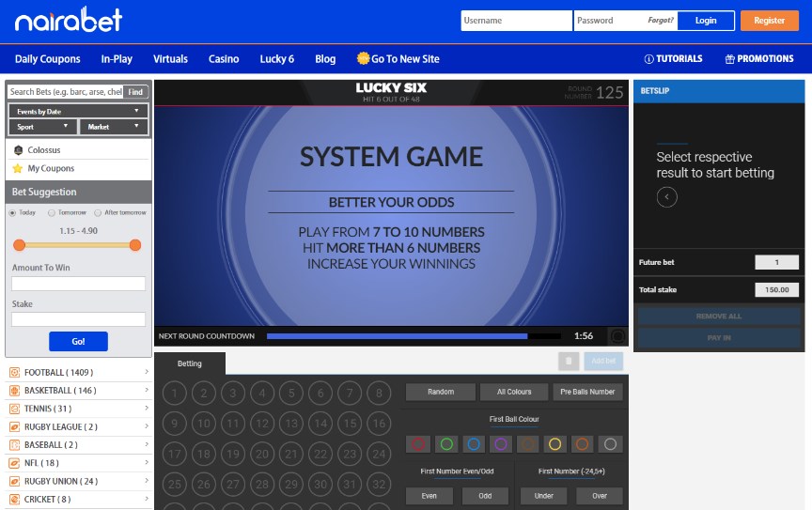Click the nairabet logo
This screenshot has width=812, height=510.
click(x=69, y=20)
